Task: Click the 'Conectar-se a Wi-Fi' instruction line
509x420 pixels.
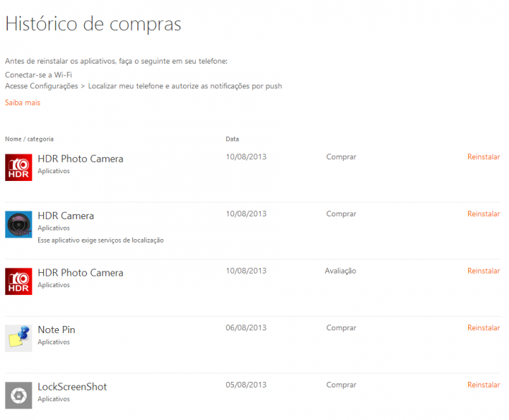Action: pyautogui.click(x=38, y=75)
